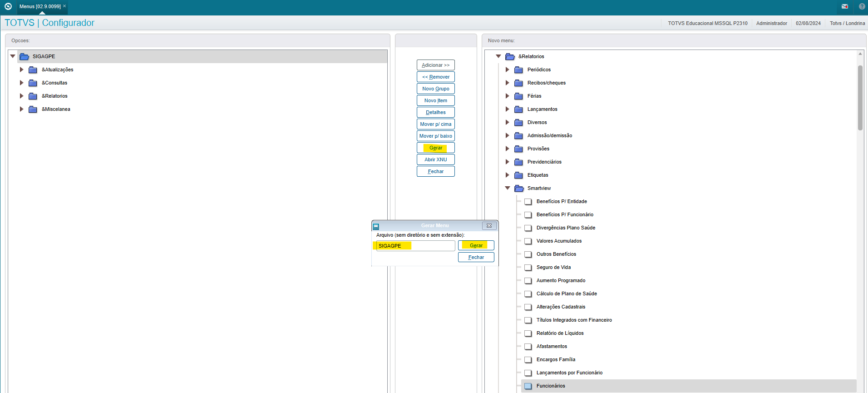868x393 pixels.
Task: Open the Detalhes button
Action: [436, 112]
